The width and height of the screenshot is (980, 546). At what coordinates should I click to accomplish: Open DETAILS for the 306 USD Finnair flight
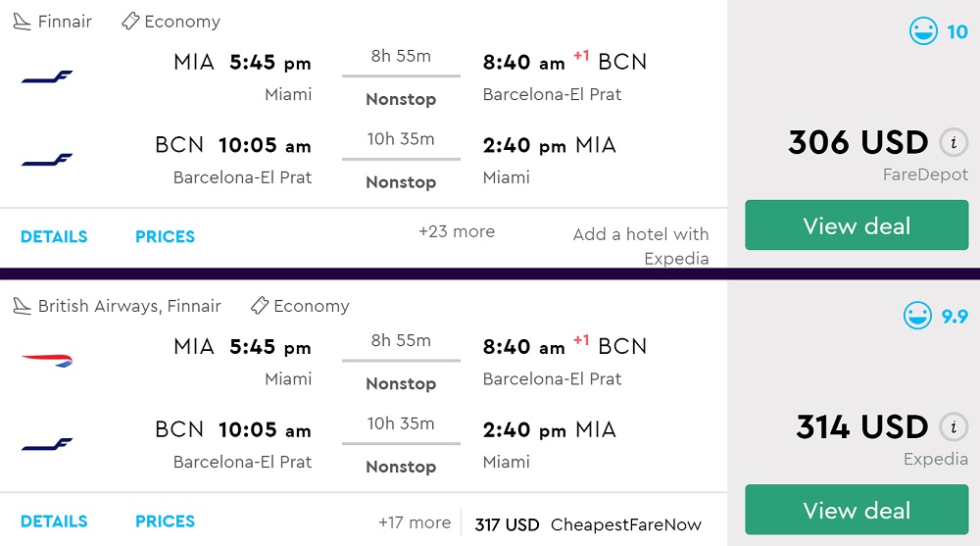pos(54,236)
